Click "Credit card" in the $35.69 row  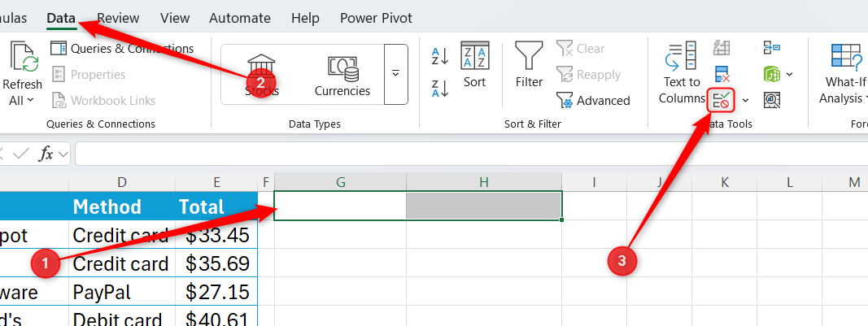(x=122, y=263)
